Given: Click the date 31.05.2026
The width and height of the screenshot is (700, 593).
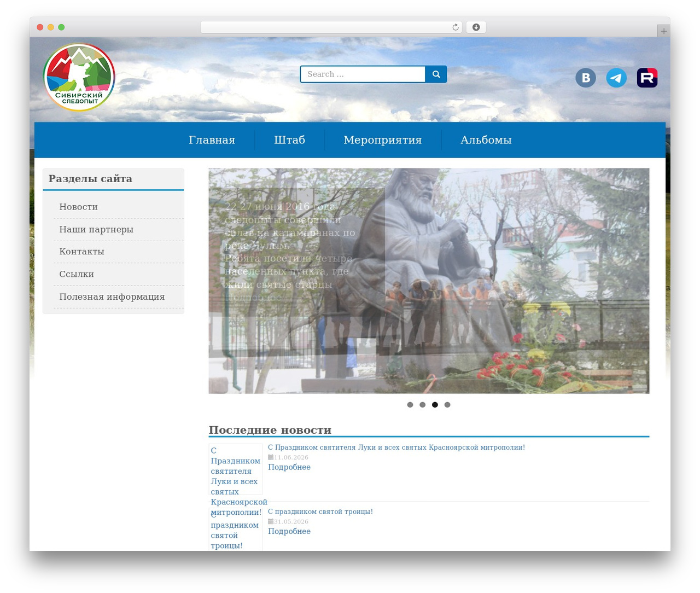Looking at the screenshot, I should pos(291,521).
